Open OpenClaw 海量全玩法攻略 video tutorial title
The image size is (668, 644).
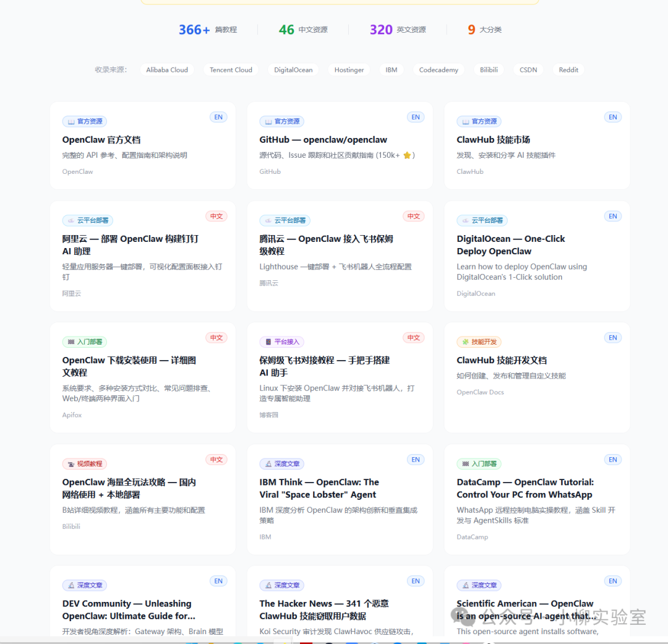[x=129, y=489]
